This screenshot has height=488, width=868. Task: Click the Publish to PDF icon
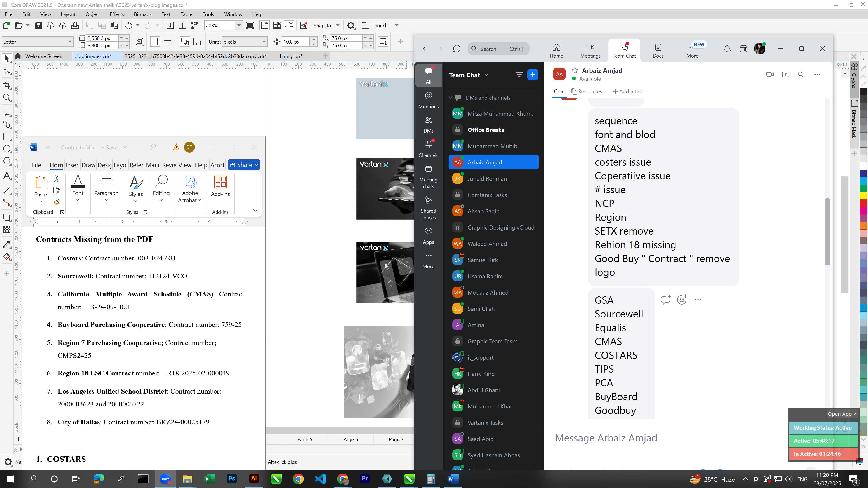[x=194, y=25]
